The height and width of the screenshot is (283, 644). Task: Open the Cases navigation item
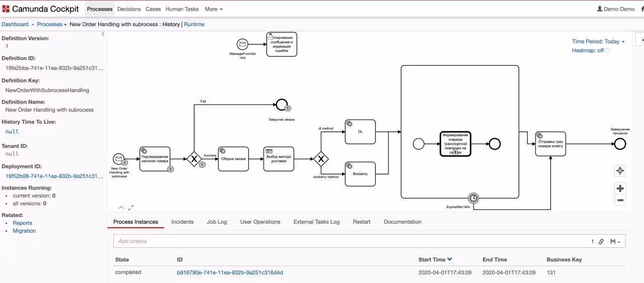coord(153,9)
